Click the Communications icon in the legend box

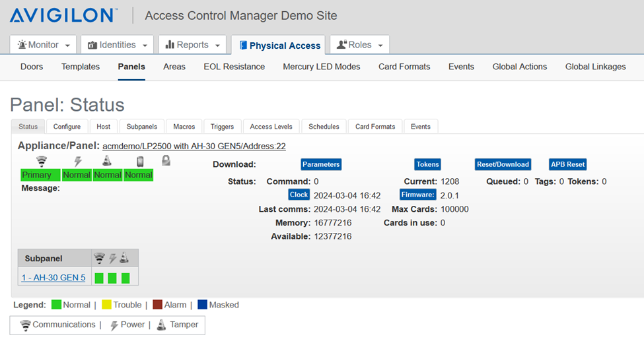(26, 325)
